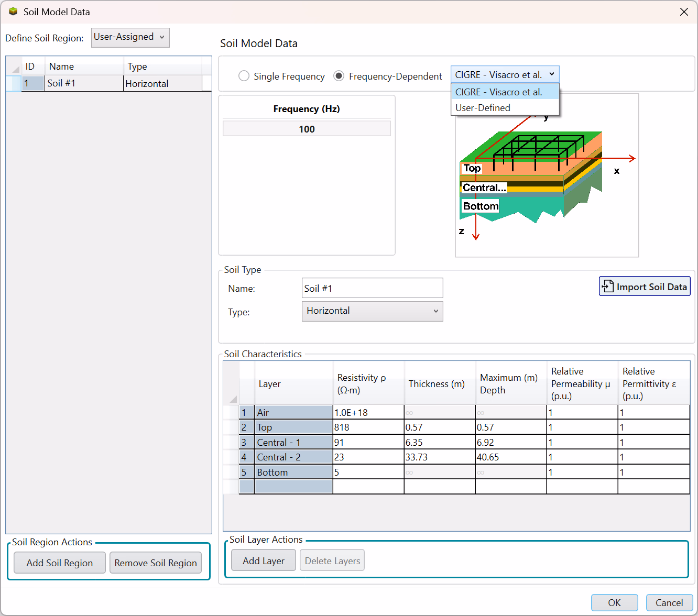Open the Define Soil Region dropdown
Viewport: 698px width, 616px height.
click(130, 37)
